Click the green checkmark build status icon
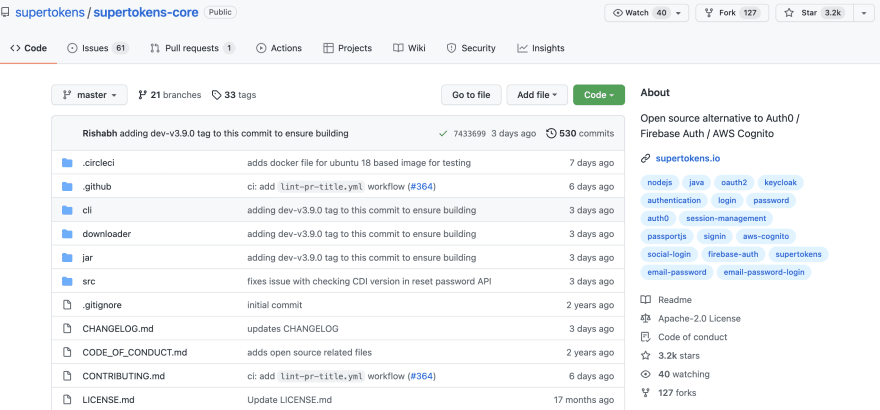The image size is (880, 410). pos(443,133)
